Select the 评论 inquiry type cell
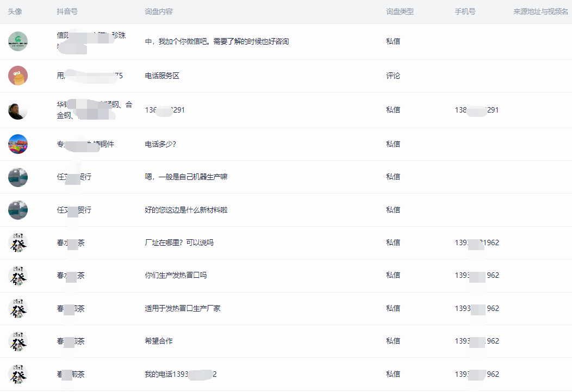 click(x=393, y=76)
